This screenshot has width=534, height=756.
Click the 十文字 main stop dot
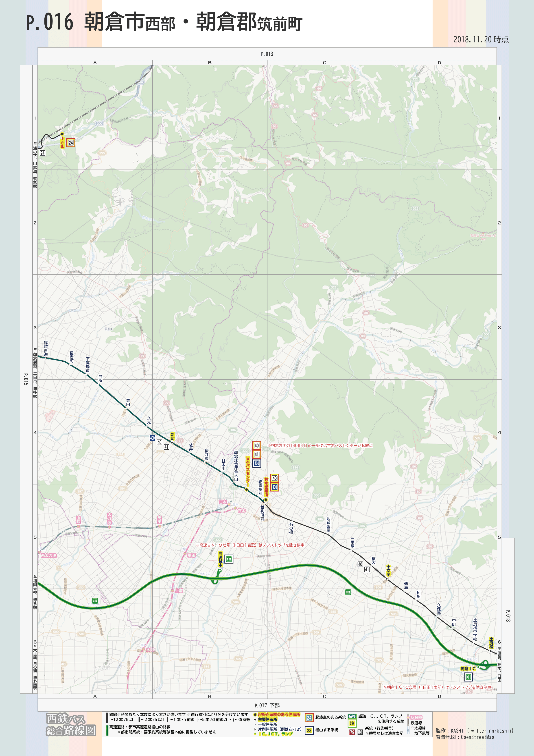click(387, 578)
